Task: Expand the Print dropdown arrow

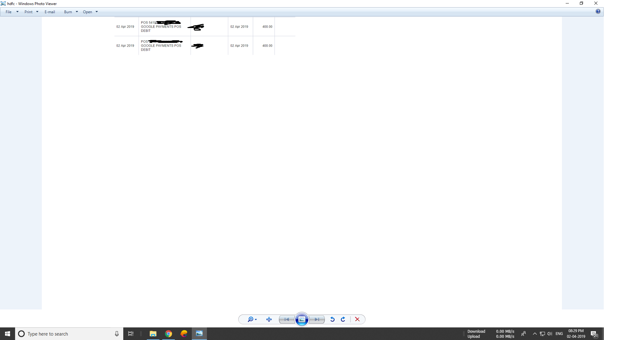Action: 37,12
